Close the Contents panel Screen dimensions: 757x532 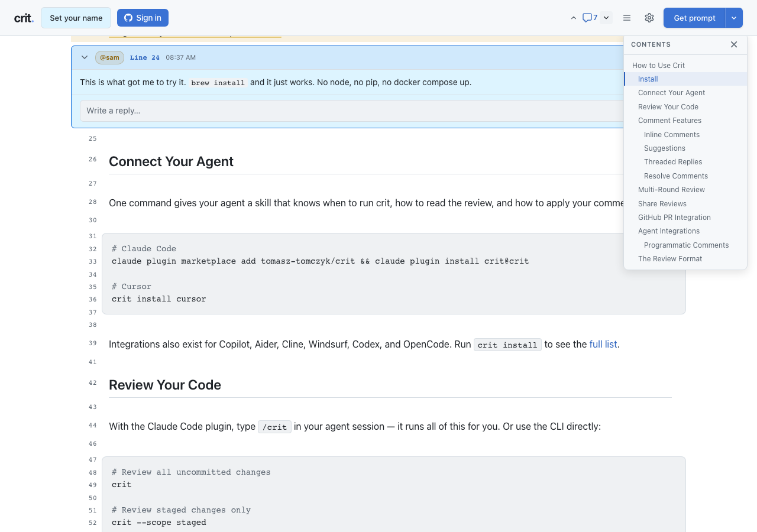(734, 44)
